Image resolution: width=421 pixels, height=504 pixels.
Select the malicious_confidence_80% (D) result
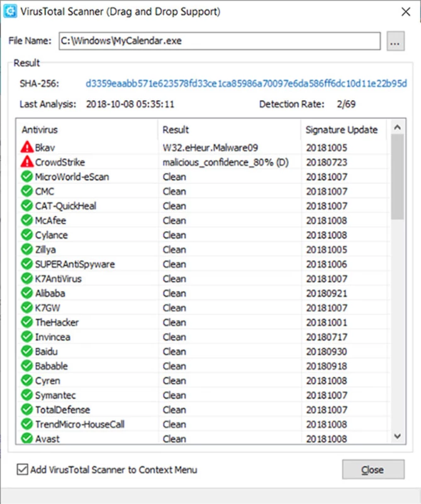pyautogui.click(x=225, y=162)
